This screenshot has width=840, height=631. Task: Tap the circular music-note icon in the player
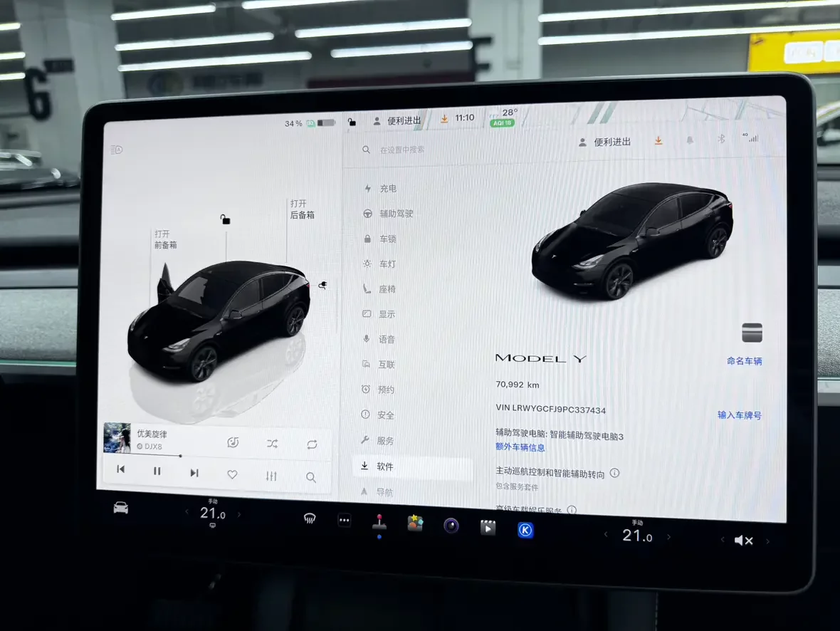[x=233, y=442]
